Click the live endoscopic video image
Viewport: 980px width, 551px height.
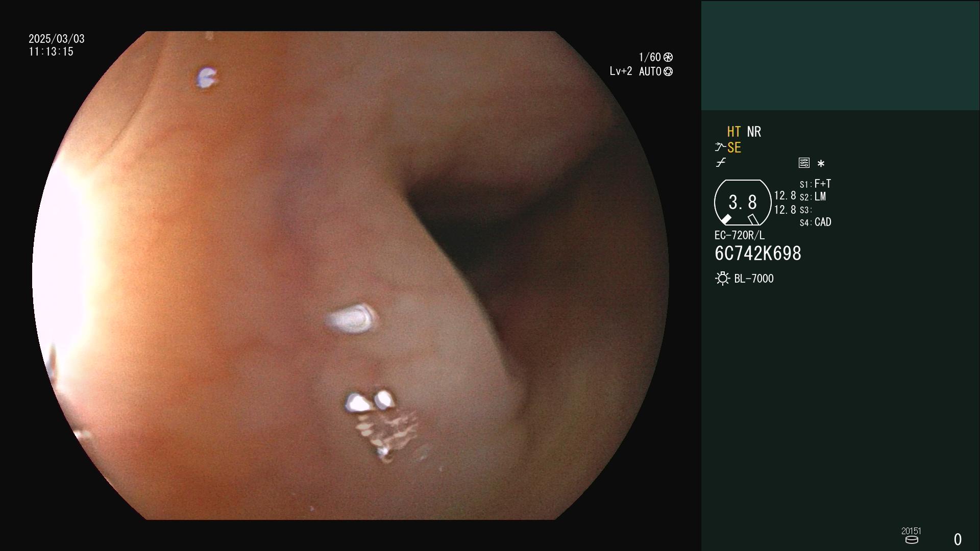(350, 275)
